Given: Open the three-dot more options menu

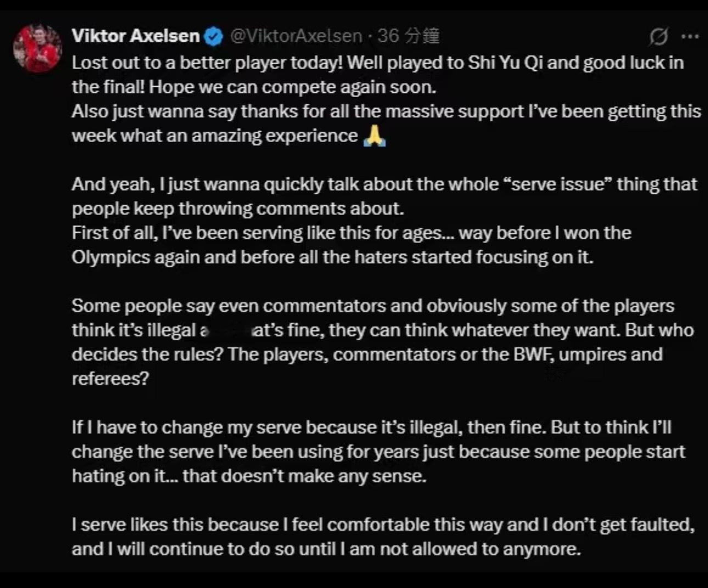Looking at the screenshot, I should [x=689, y=37].
